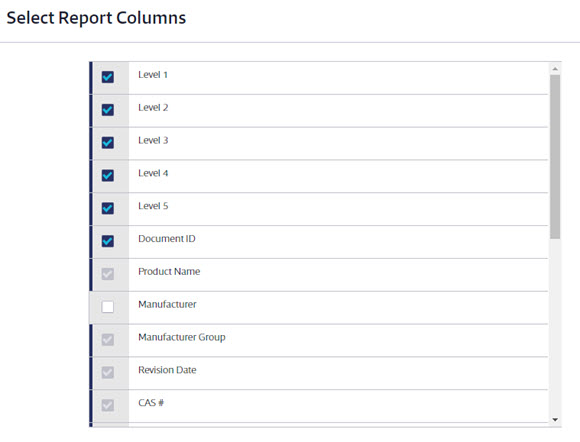Click the empty scrollbar track below thumb

coord(555,327)
